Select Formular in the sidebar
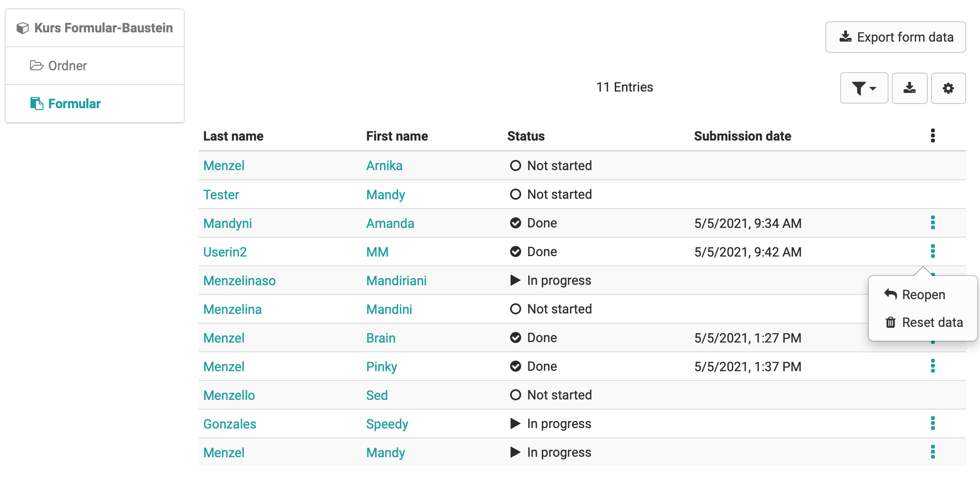This screenshot has height=478, width=980. (x=74, y=104)
